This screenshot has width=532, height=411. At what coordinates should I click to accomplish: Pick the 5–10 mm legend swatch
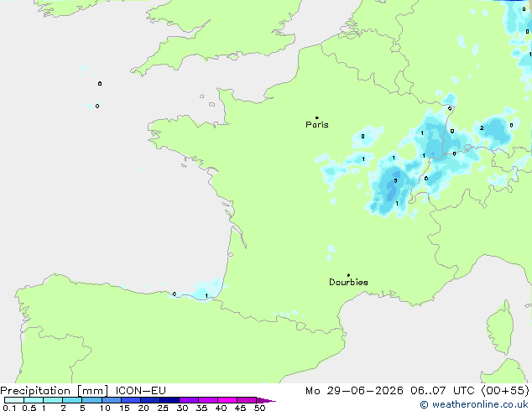[91, 400]
